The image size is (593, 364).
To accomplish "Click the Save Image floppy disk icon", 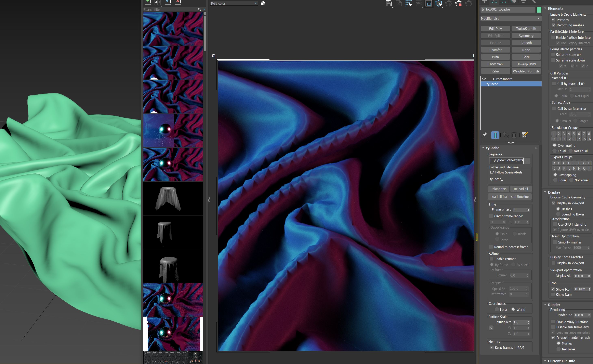I will tap(388, 3).
